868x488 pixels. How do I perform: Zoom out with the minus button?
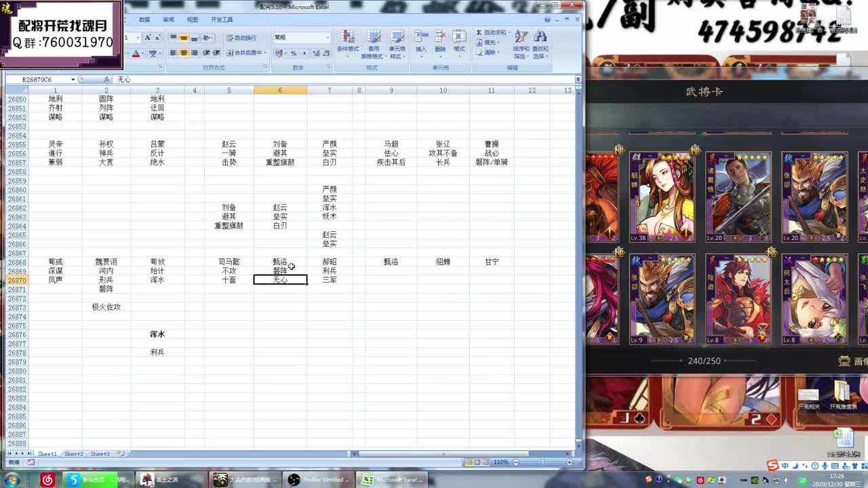click(x=516, y=462)
